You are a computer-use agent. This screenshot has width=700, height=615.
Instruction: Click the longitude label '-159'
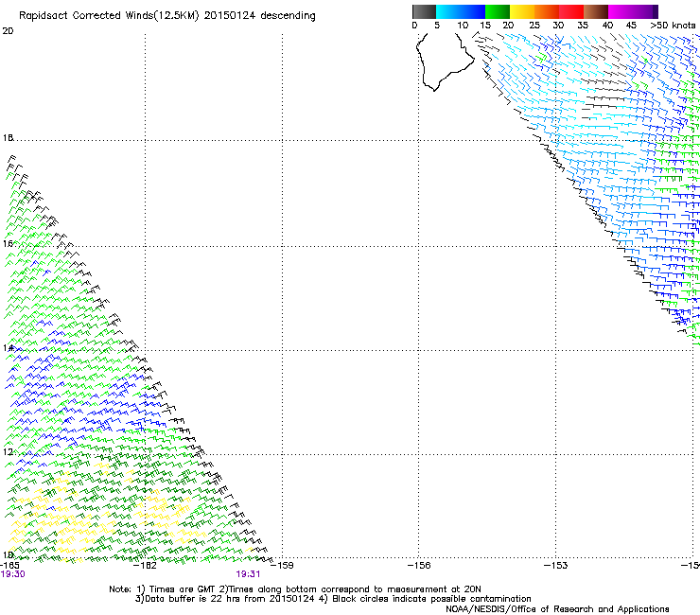[x=282, y=565]
